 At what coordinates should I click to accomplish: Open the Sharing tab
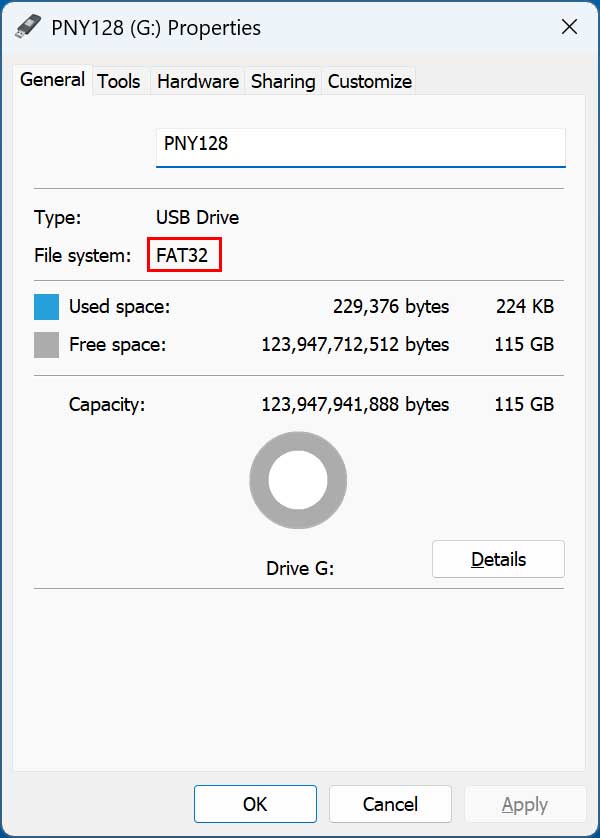point(283,81)
